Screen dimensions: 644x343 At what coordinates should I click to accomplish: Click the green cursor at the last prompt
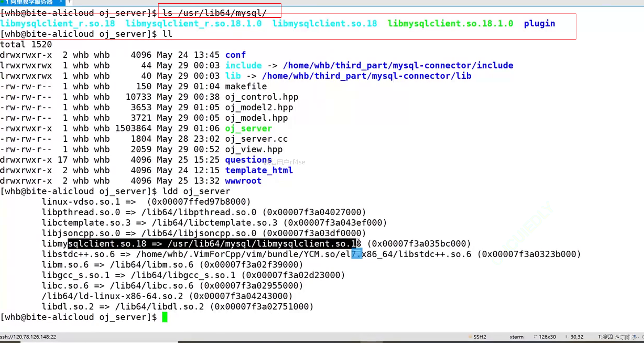point(165,317)
